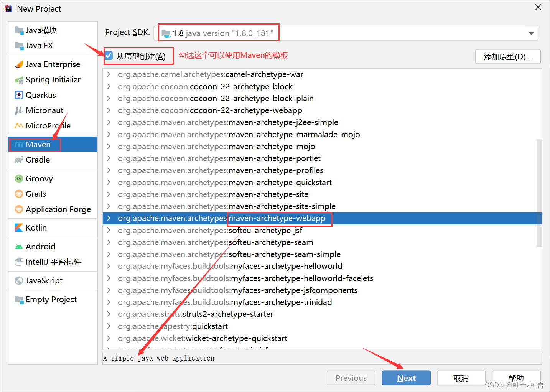Click the Kotlin logo icon
550x392 pixels.
tap(19, 228)
